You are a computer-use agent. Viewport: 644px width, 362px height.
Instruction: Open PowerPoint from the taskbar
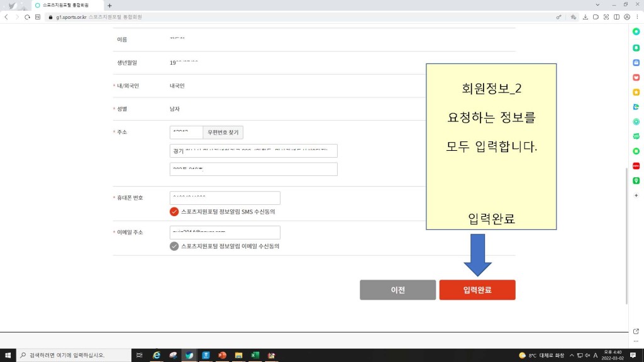pyautogui.click(x=222, y=355)
